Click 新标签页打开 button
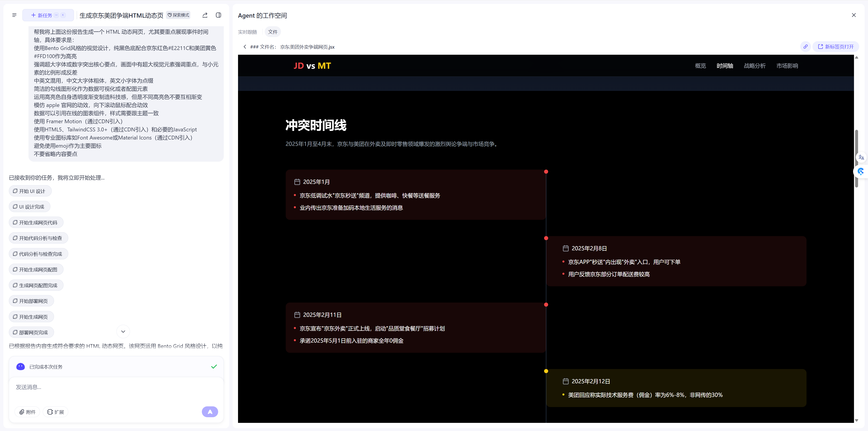 click(x=836, y=47)
